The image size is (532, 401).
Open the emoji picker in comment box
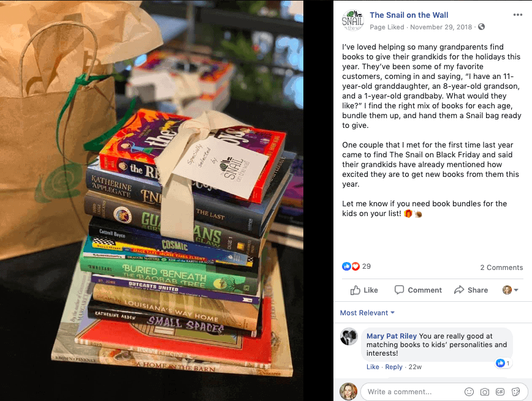[x=469, y=392]
